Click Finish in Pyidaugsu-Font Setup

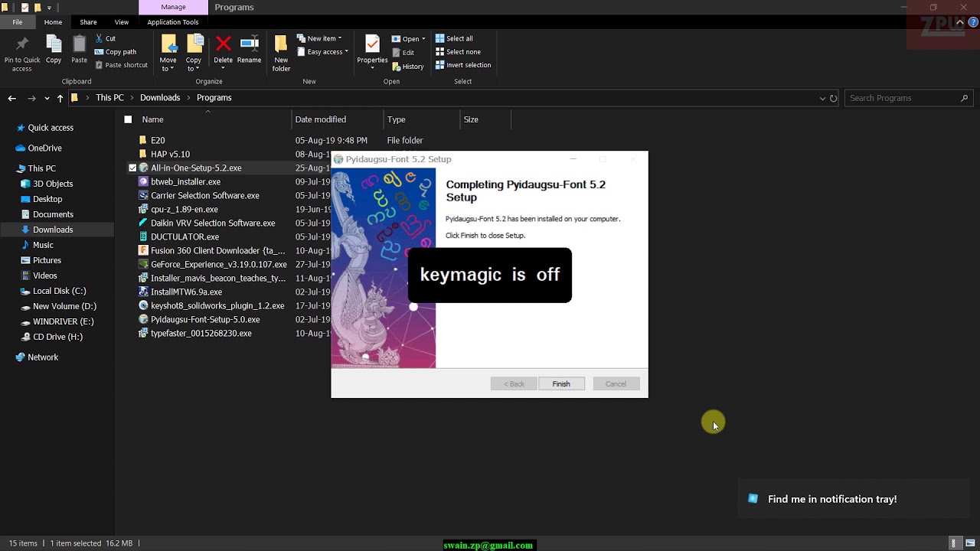[561, 384]
